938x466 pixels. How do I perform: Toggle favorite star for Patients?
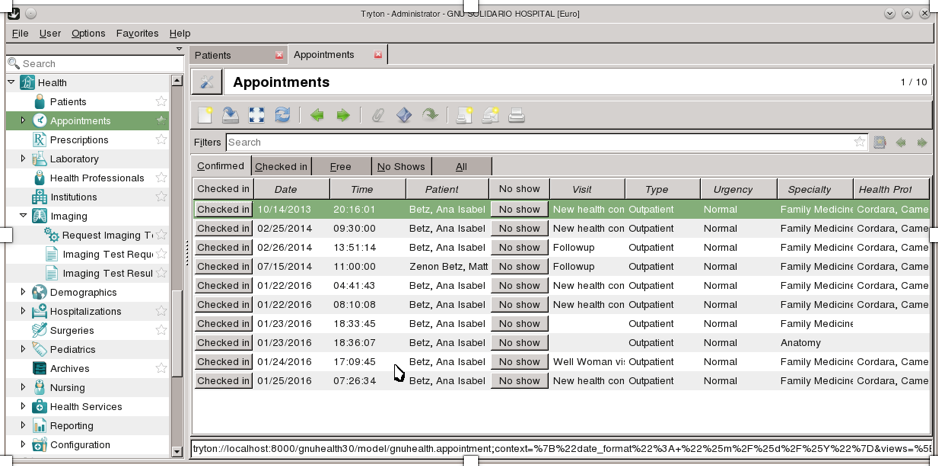[161, 102]
